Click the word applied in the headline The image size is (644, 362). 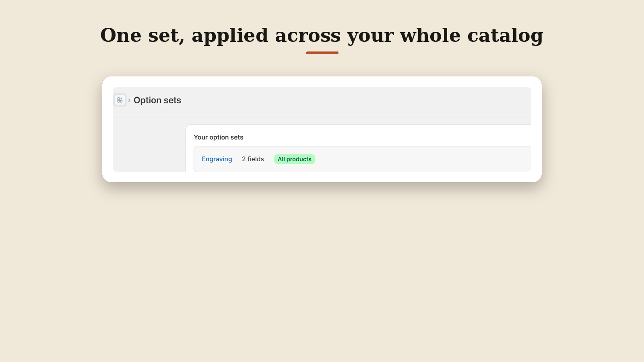point(230,36)
